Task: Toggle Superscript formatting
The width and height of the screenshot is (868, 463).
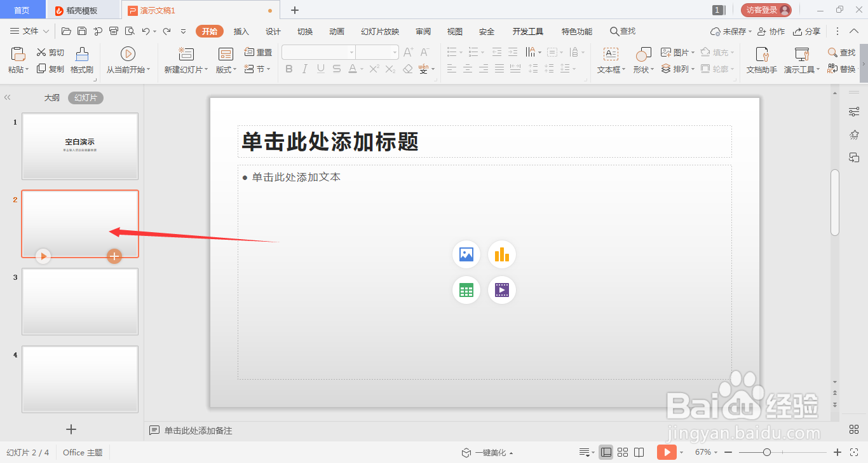Action: [x=374, y=69]
